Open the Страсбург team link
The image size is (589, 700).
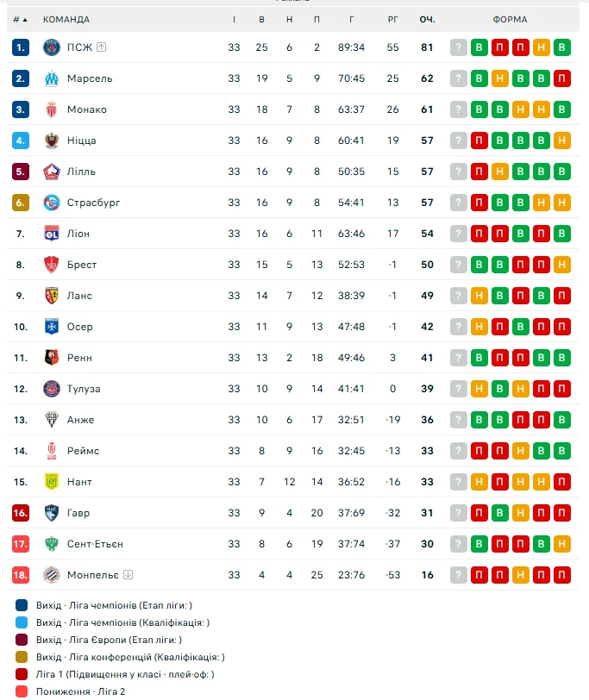click(93, 203)
